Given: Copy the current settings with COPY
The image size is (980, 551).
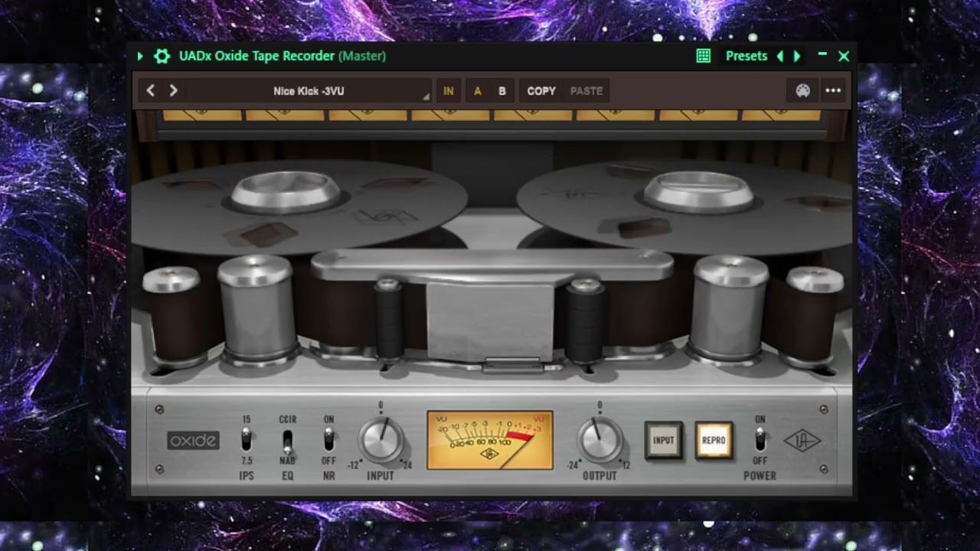Looking at the screenshot, I should 541,91.
